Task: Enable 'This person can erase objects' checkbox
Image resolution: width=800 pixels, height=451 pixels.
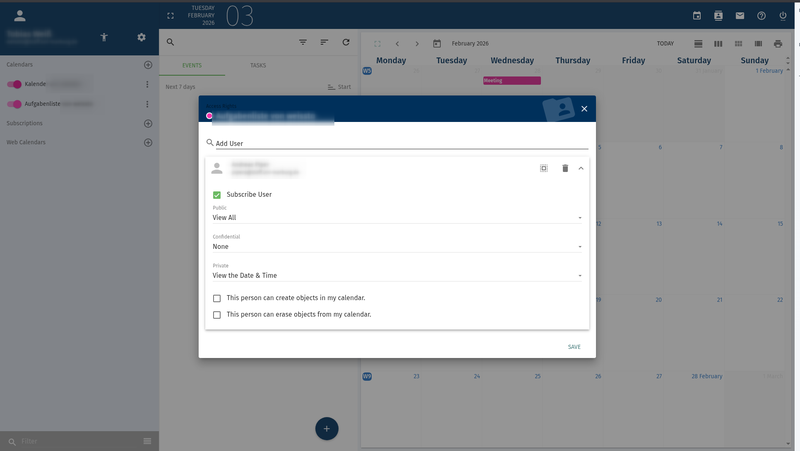Action: point(217,314)
